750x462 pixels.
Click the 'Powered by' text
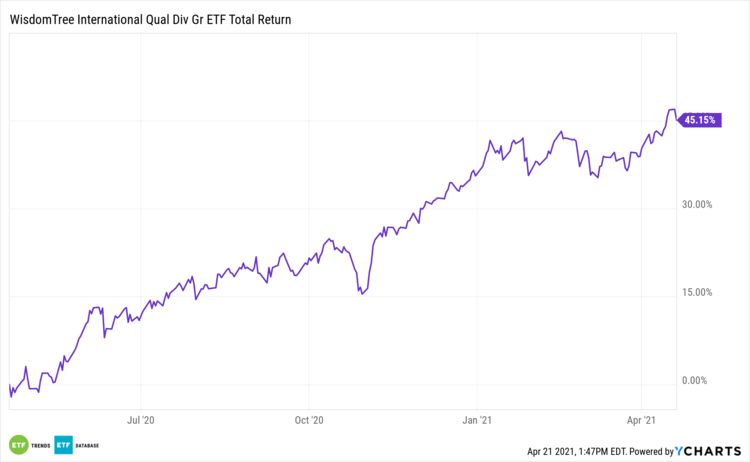[x=645, y=452]
